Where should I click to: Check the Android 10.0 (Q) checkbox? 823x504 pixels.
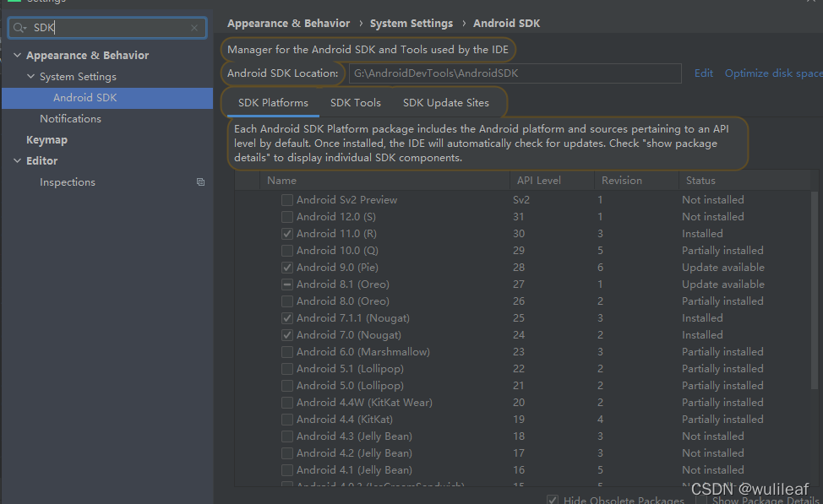[x=287, y=251]
